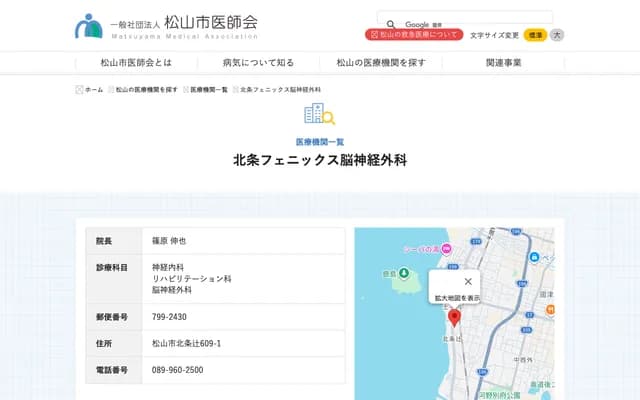Click the medical institution search header icon

coord(320,114)
